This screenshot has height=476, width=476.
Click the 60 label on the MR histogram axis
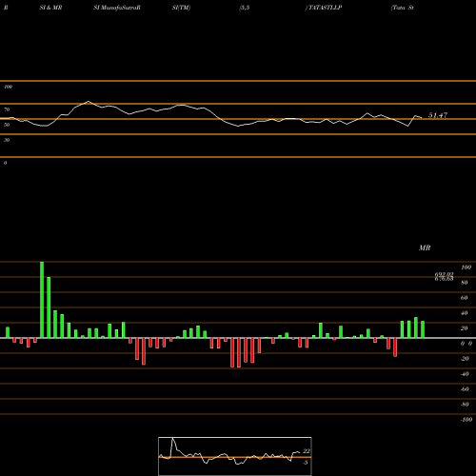[x=465, y=298]
